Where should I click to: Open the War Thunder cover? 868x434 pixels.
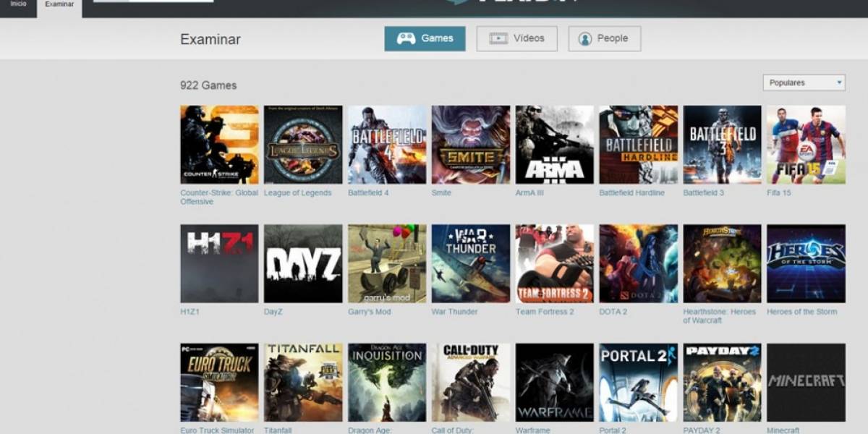click(471, 263)
